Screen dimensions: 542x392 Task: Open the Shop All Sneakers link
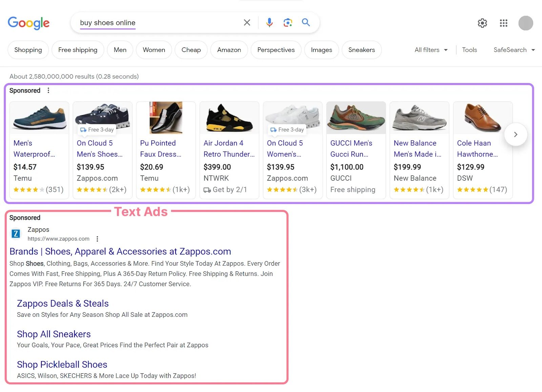pos(54,334)
